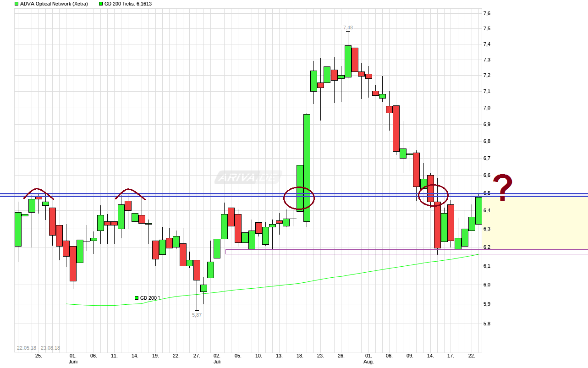Image resolution: width=588 pixels, height=368 pixels.
Task: Click the 6,9 price axis label
Action: click(x=487, y=124)
